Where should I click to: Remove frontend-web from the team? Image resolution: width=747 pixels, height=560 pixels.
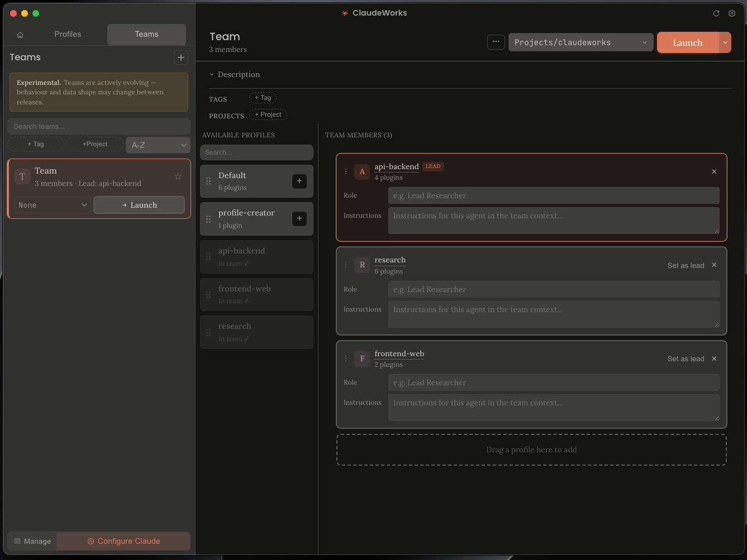[x=714, y=358]
